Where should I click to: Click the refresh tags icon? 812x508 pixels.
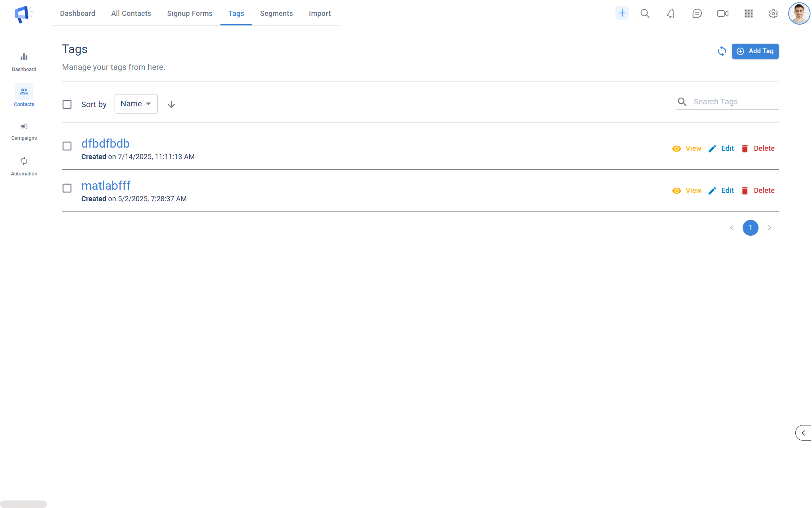tap(722, 51)
